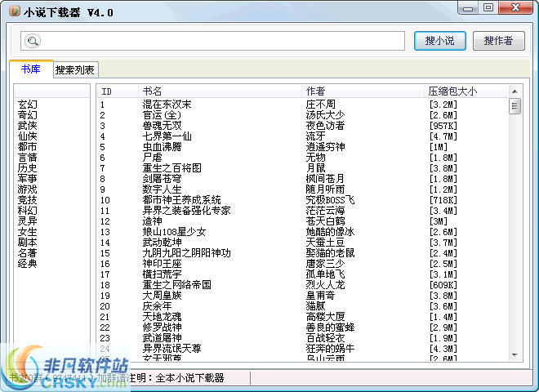Open the 名著 category
The width and height of the screenshot is (539, 392).
click(x=28, y=253)
